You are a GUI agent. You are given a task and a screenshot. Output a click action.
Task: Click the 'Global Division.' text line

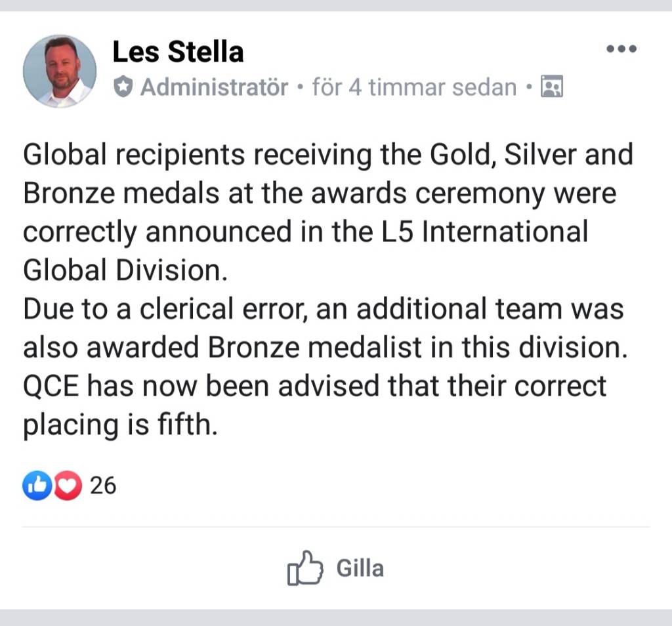click(x=125, y=270)
